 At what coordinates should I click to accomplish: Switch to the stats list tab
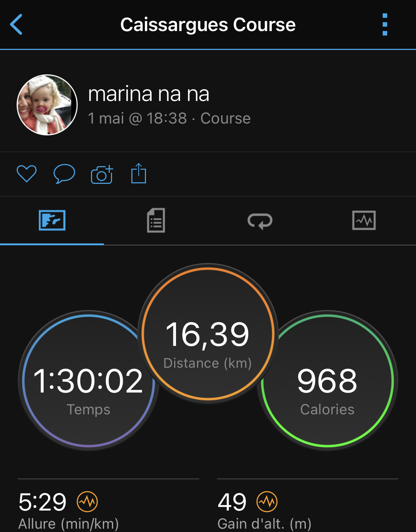[156, 220]
